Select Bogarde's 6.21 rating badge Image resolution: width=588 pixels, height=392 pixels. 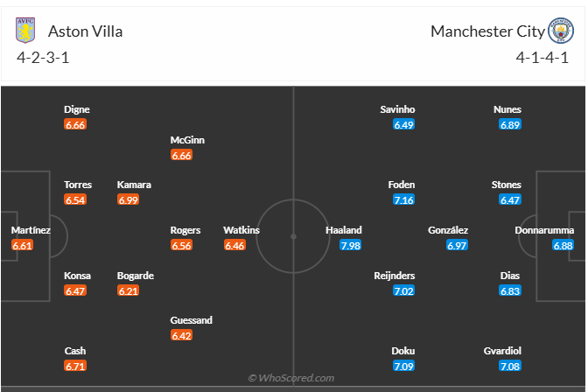pyautogui.click(x=129, y=291)
